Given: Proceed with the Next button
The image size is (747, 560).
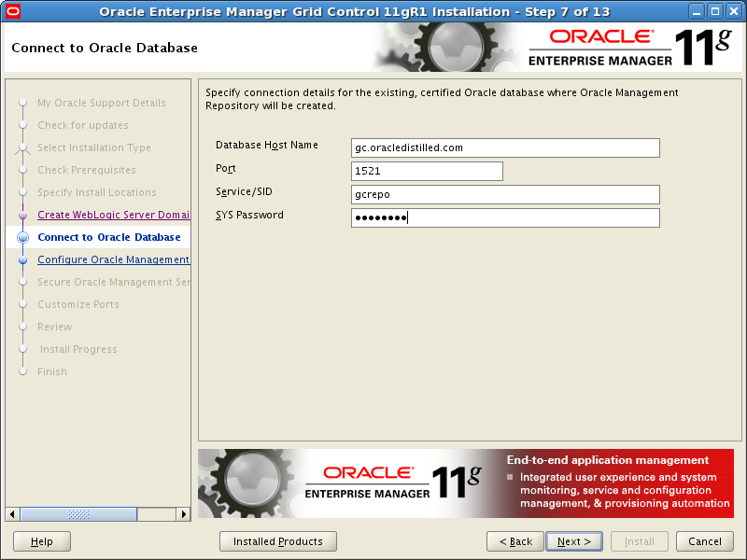Looking at the screenshot, I should click(x=574, y=541).
